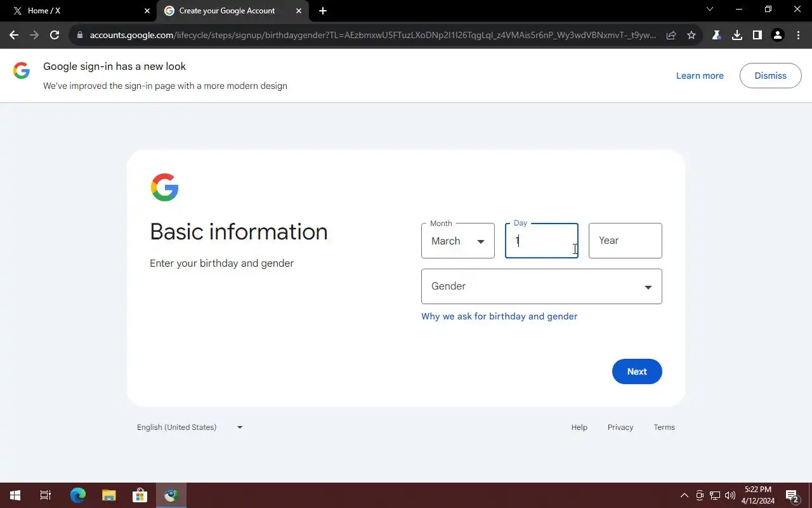Dismiss the new look banner
The image size is (812, 508).
(771, 76)
